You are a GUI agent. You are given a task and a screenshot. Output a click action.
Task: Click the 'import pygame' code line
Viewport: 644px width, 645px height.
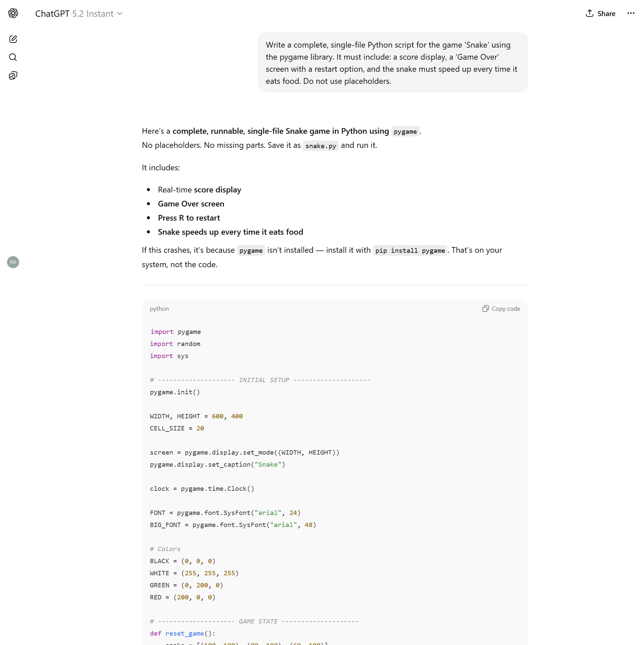coord(175,332)
